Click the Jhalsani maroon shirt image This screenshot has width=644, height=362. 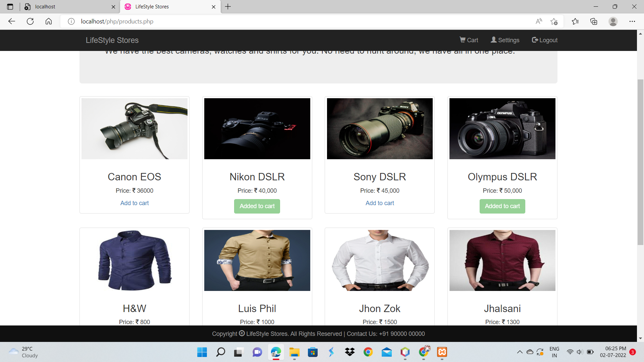(502, 260)
